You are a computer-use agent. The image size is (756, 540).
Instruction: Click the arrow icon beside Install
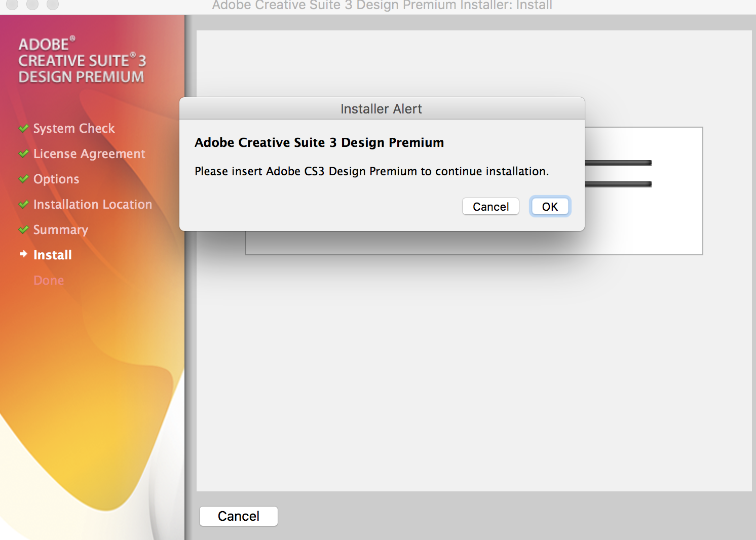23,254
